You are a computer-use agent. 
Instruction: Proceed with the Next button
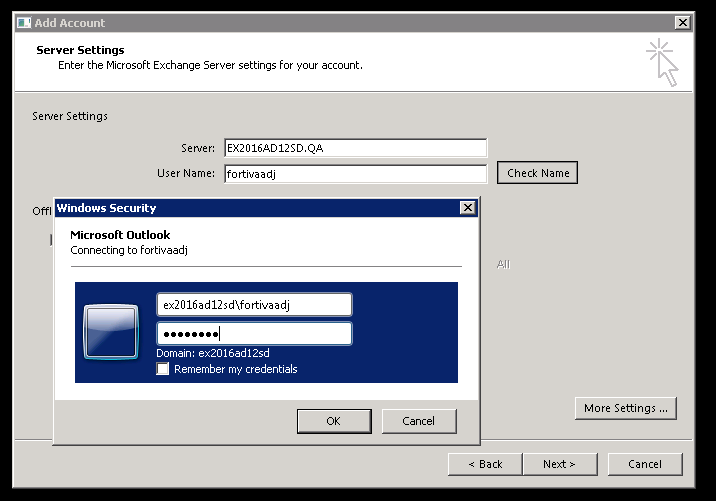(x=559, y=464)
